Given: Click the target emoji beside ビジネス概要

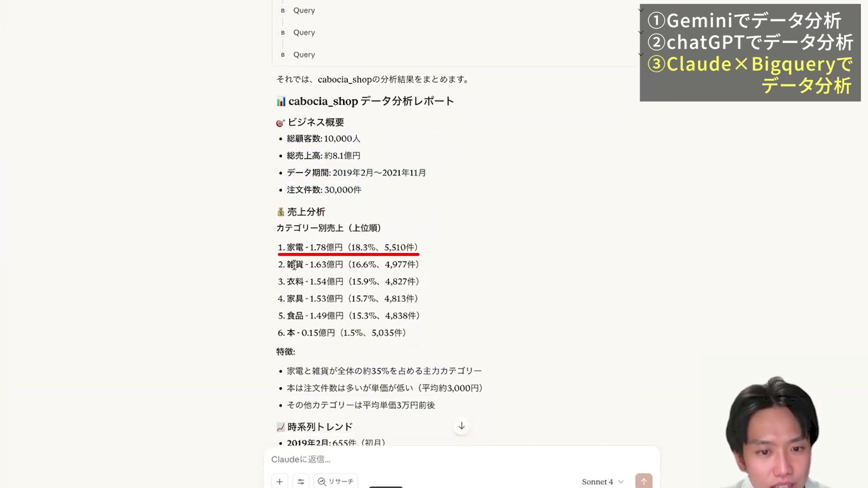Looking at the screenshot, I should pyautogui.click(x=280, y=122).
